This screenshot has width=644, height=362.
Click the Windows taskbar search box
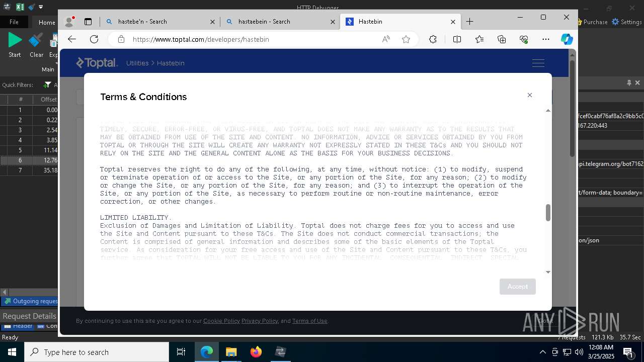coord(97,352)
